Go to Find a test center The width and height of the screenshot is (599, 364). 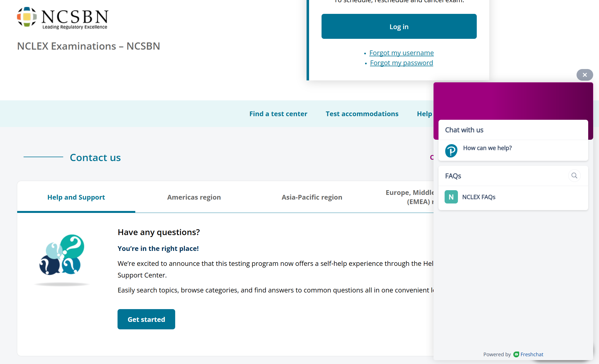(278, 114)
